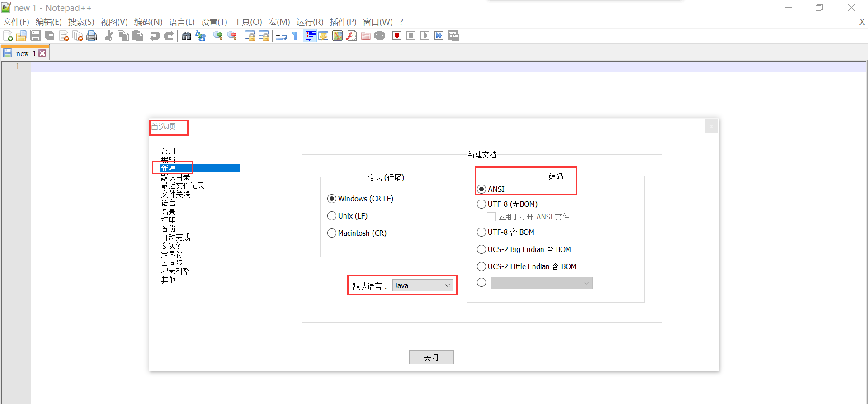Open the 编码(N) menu
This screenshot has height=404, width=868.
pyautogui.click(x=148, y=22)
